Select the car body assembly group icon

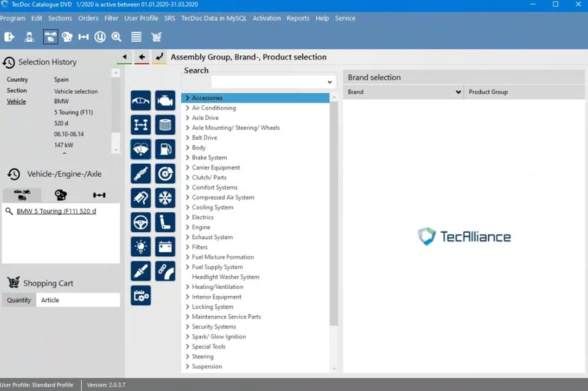coord(141,101)
